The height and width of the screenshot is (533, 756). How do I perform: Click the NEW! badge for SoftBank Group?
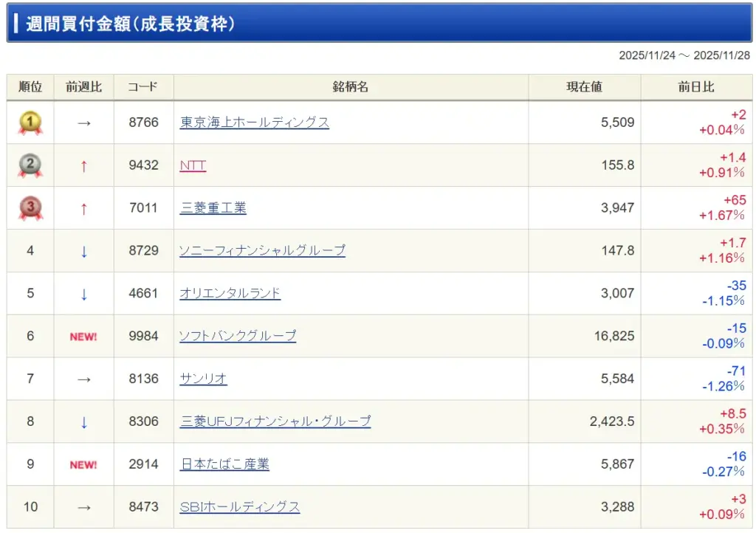point(83,337)
